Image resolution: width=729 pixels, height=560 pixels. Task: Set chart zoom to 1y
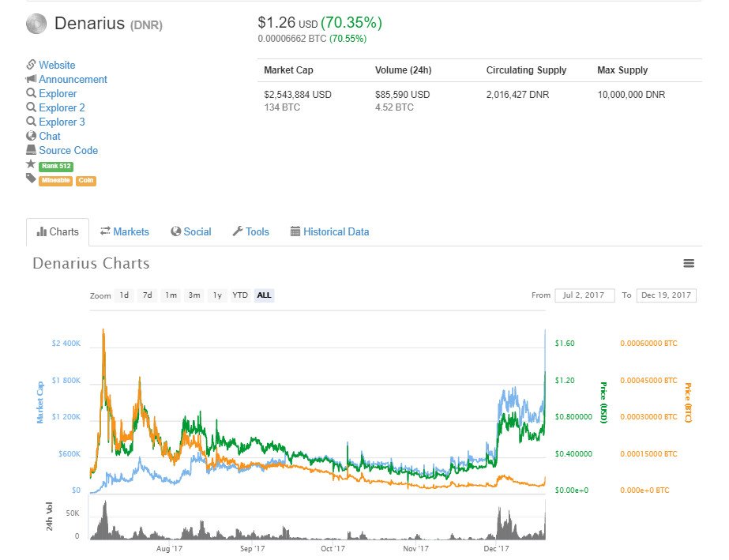217,295
